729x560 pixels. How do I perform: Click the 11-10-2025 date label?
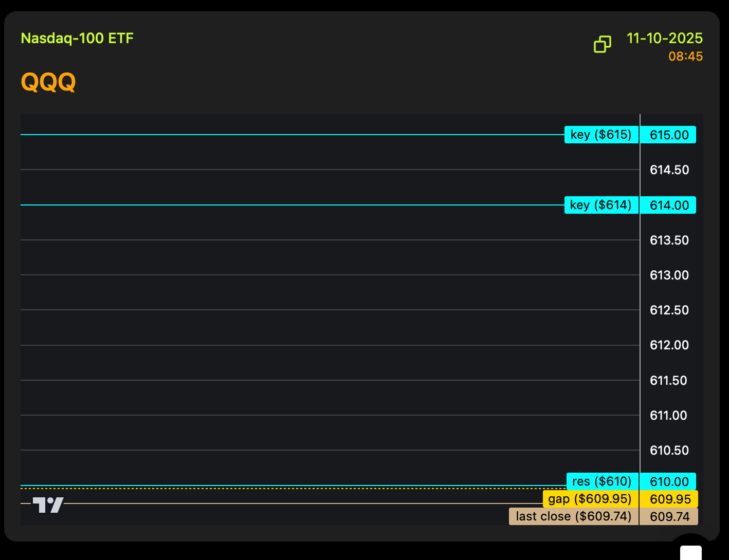pos(664,39)
